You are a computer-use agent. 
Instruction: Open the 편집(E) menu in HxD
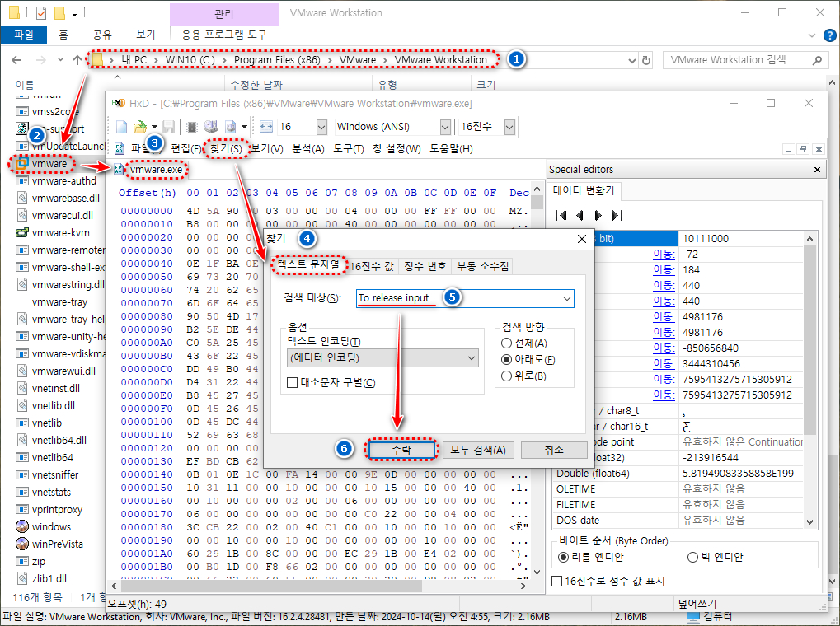point(186,149)
